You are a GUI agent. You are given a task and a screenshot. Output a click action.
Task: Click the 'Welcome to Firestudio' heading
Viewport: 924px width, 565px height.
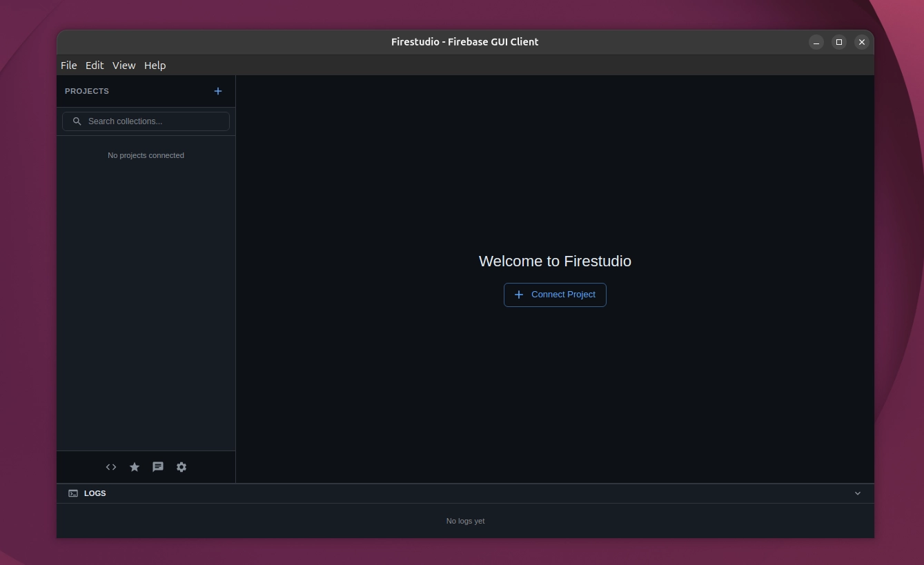(x=555, y=261)
